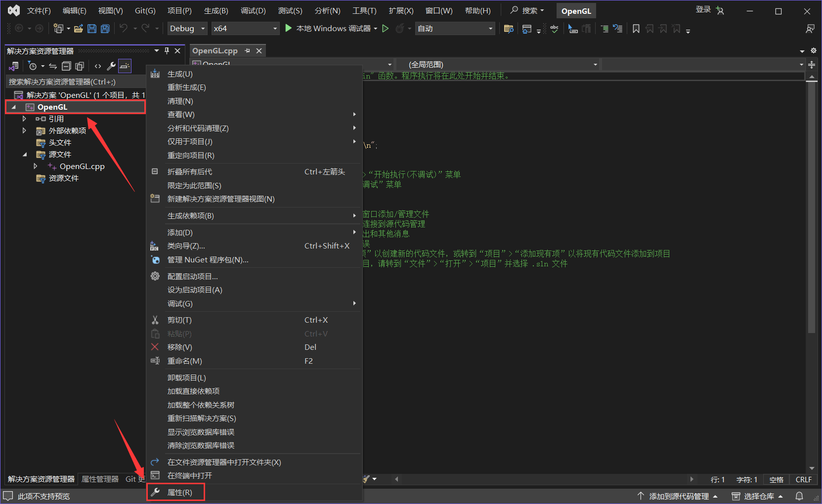Open the 自动 dropdown in the toolbar
Image resolution: width=822 pixels, height=504 pixels.
(x=455, y=29)
